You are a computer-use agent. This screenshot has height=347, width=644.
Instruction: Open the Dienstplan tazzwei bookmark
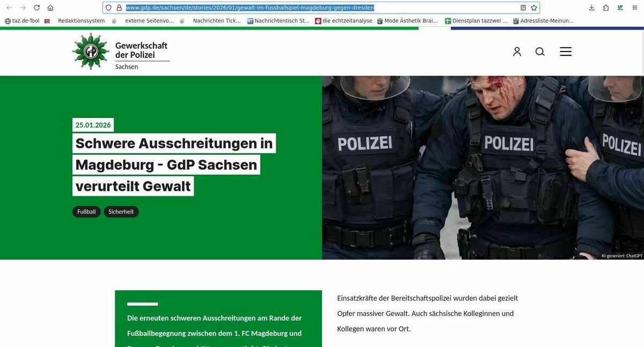coord(477,21)
